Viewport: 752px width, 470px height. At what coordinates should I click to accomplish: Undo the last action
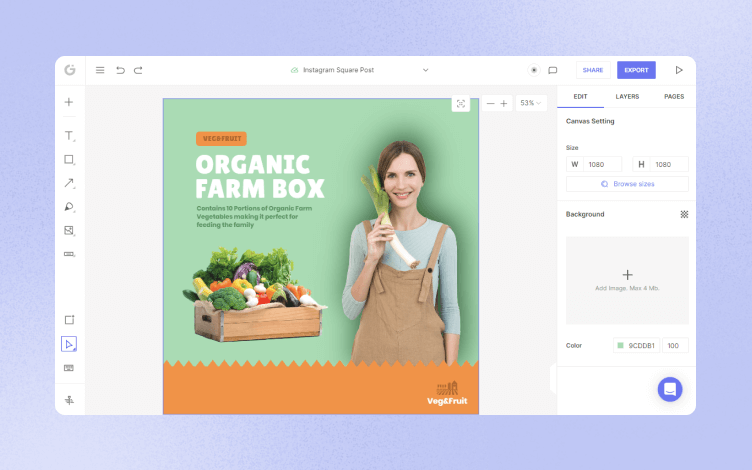pos(120,70)
